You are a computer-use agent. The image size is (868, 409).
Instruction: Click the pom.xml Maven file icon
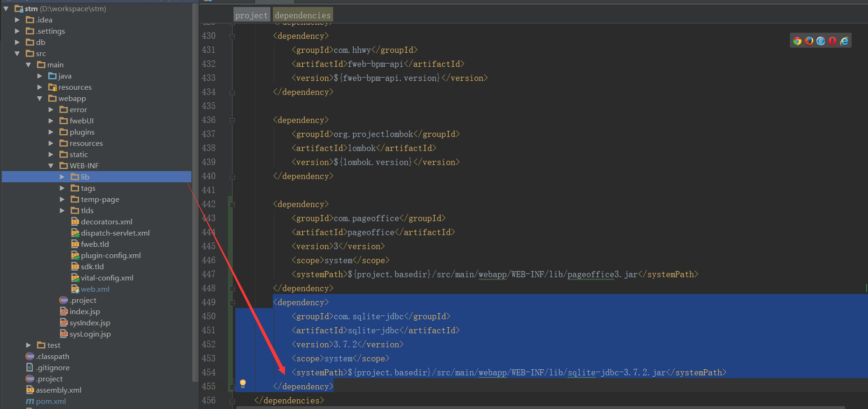tap(30, 401)
